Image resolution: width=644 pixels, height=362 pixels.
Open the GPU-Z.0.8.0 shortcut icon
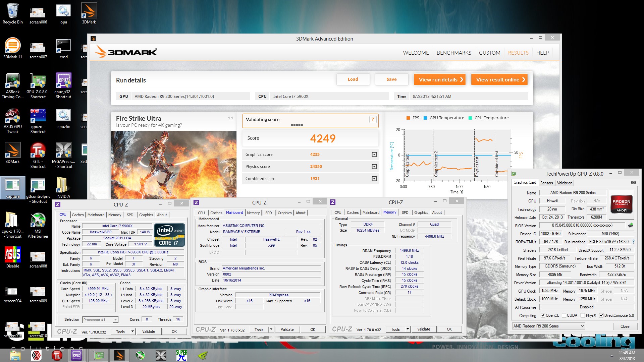click(38, 86)
